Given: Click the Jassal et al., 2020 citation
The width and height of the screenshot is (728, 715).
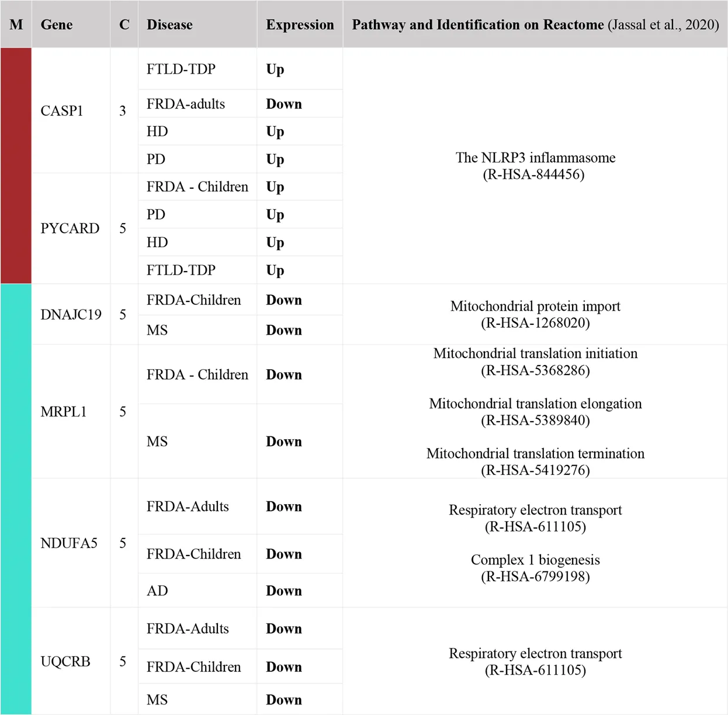Looking at the screenshot, I should 663,25.
